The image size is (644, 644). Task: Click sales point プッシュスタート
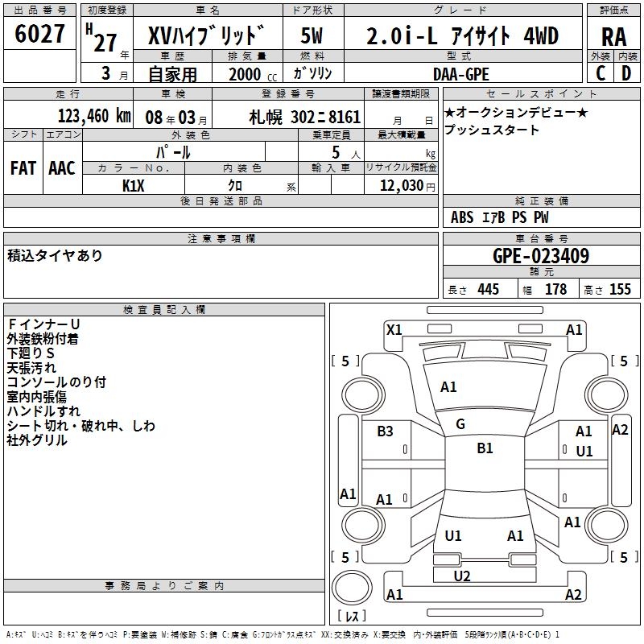coord(491,130)
